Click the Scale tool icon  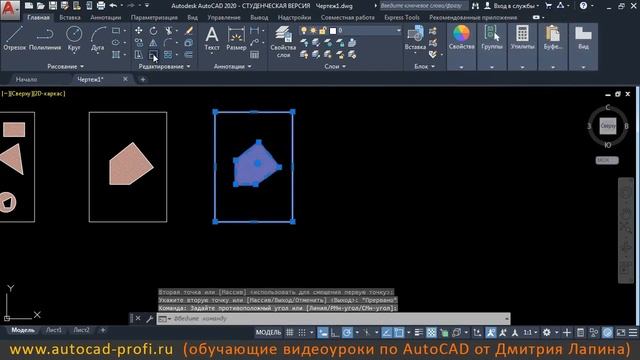pos(153,54)
